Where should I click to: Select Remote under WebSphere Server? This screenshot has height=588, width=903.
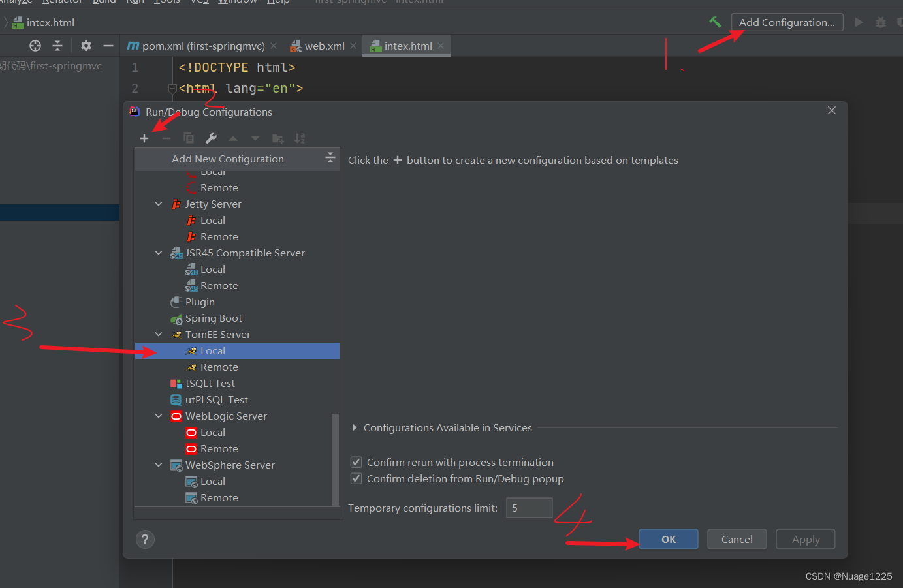coord(219,497)
